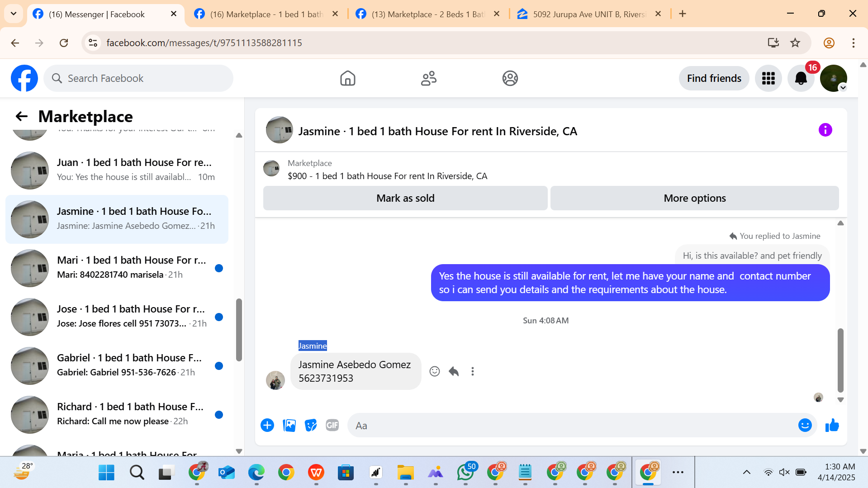Choose a GIF icon in composer
Viewport: 868px width, 488px height.
tap(332, 425)
